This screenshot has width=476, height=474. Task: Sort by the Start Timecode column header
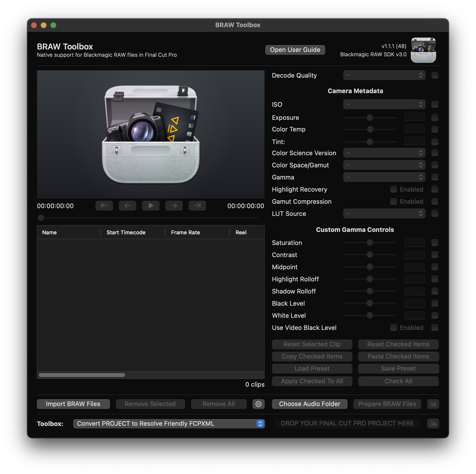click(x=126, y=232)
